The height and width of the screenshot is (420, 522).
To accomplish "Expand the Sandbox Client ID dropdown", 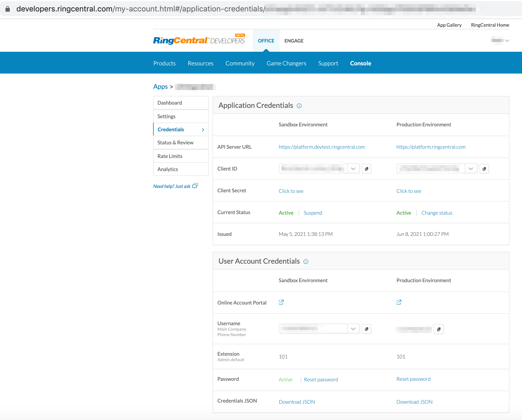I will [x=353, y=169].
